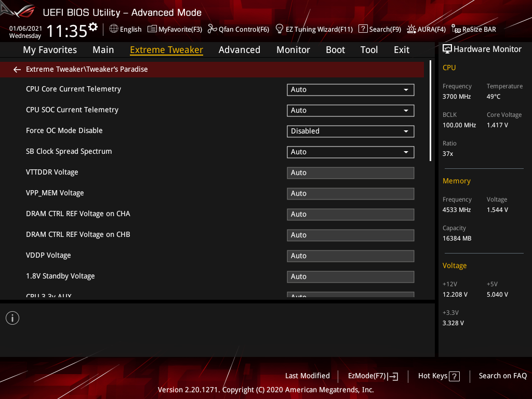532x399 pixels.
Task: Expand CPU Core Current Telemetry dropdown
Action: coord(351,89)
